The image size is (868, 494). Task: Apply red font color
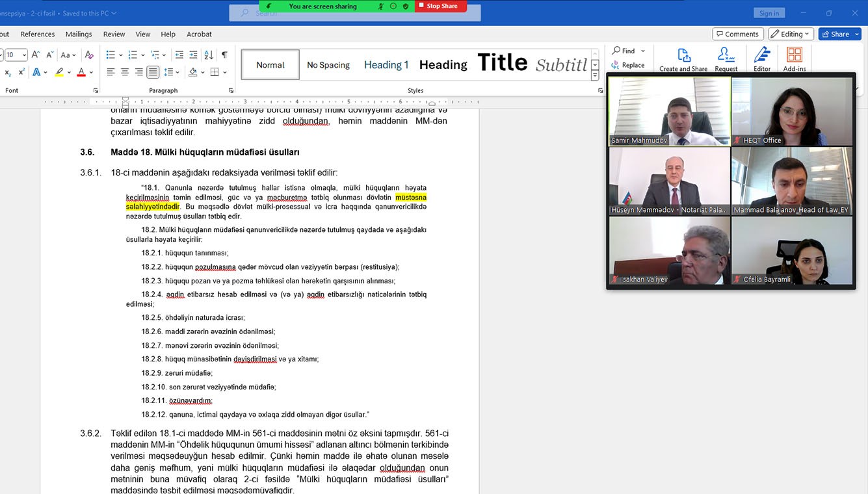(81, 72)
